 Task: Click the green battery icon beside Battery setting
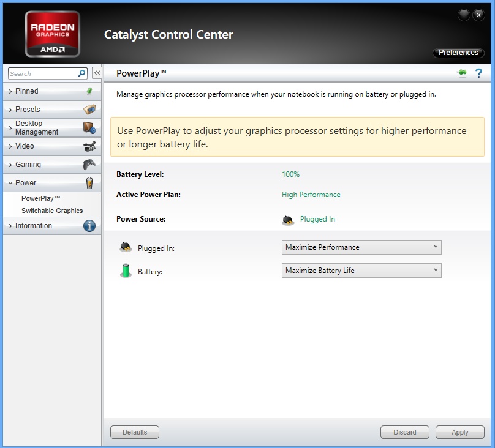point(126,271)
